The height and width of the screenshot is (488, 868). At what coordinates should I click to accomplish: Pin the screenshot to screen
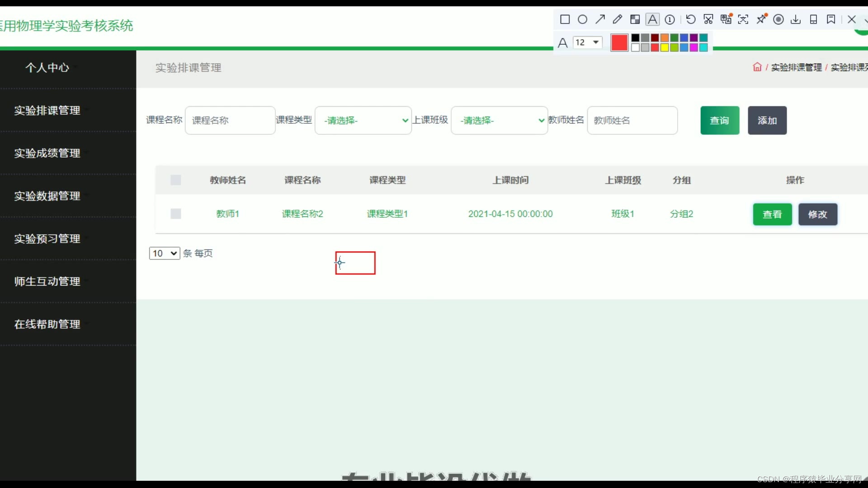click(x=761, y=19)
